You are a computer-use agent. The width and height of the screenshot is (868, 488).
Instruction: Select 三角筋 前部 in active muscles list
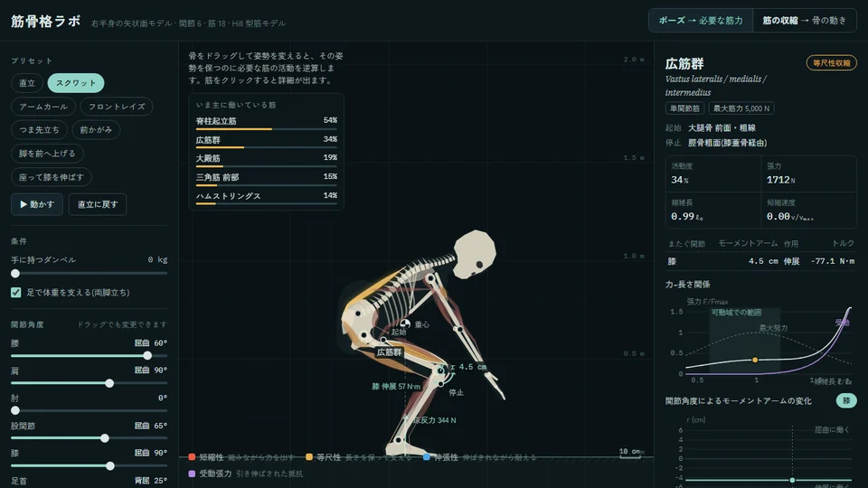pos(266,179)
